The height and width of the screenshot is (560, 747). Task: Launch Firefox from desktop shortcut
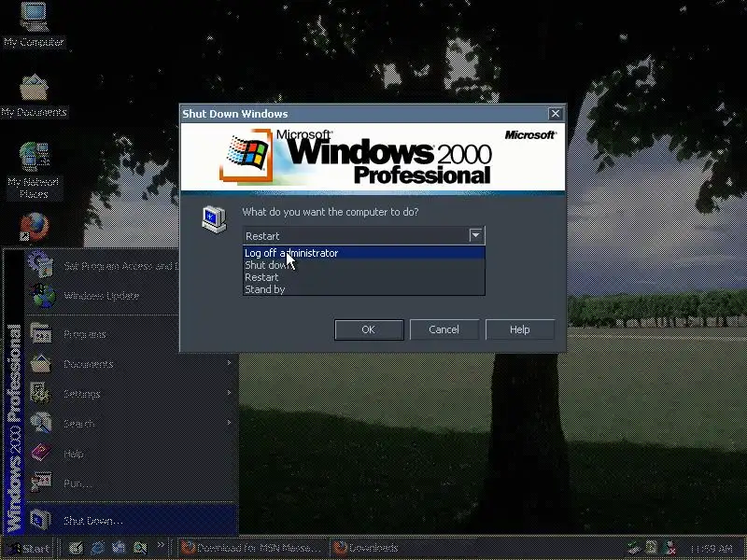[34, 227]
